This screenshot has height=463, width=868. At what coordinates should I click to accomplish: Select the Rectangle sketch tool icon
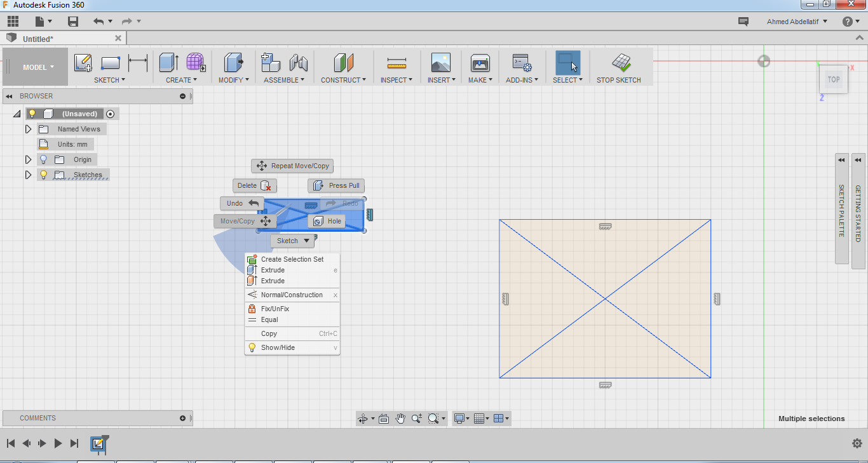[111, 63]
